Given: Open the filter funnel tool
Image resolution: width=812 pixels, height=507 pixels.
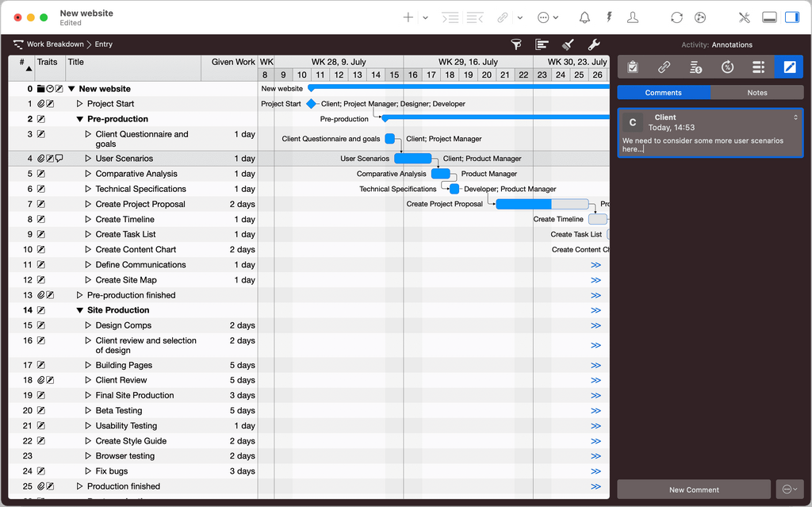Looking at the screenshot, I should pyautogui.click(x=516, y=44).
